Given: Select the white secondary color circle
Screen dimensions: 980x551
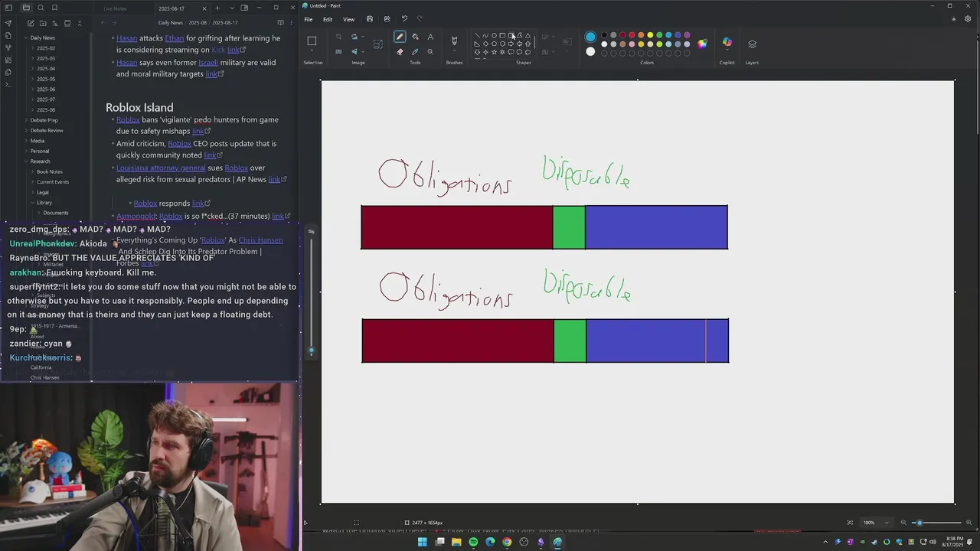Looking at the screenshot, I should click(x=590, y=51).
